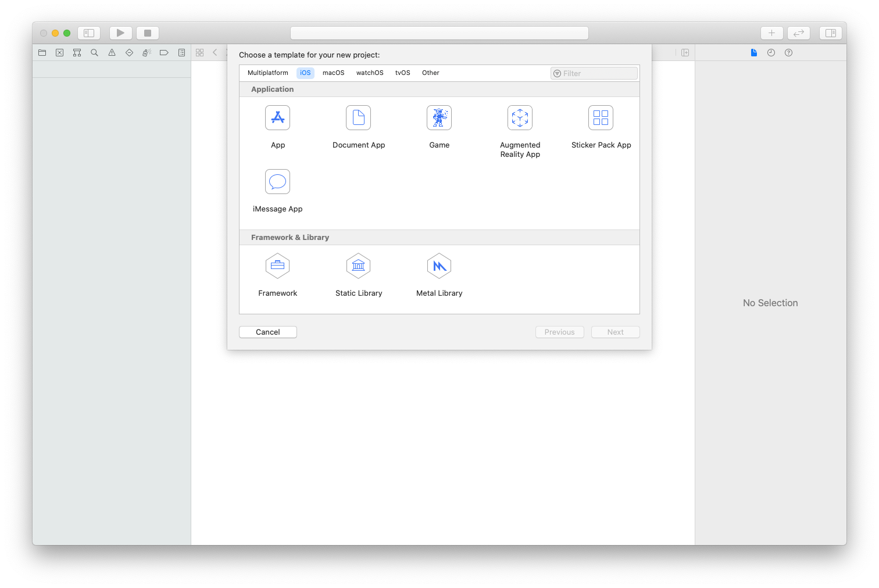The image size is (879, 588).
Task: Pick the Static Library template
Action: [x=359, y=275]
